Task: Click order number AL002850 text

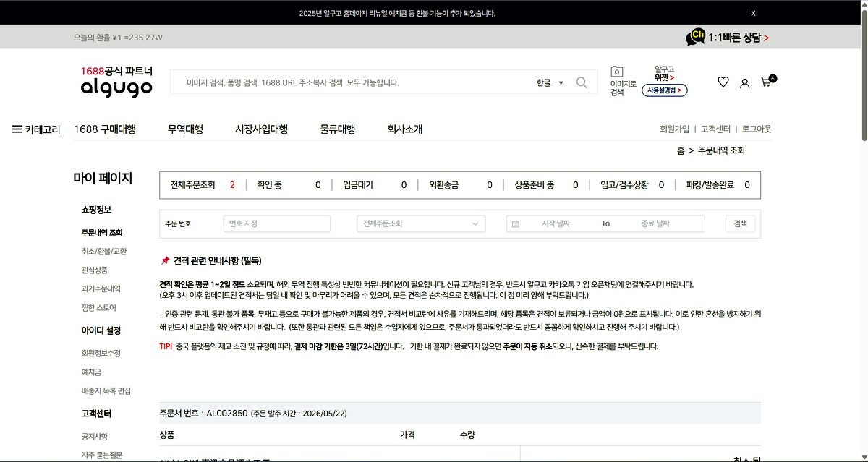Action: (227, 414)
